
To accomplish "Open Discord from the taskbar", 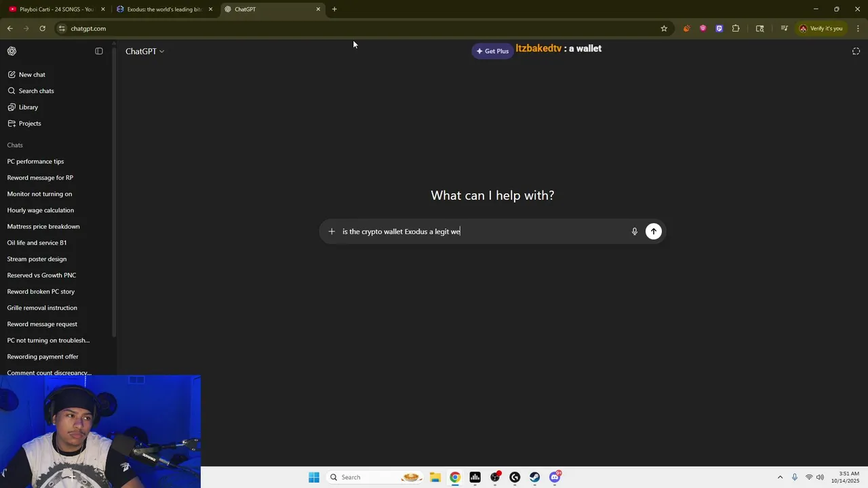I will tap(555, 477).
